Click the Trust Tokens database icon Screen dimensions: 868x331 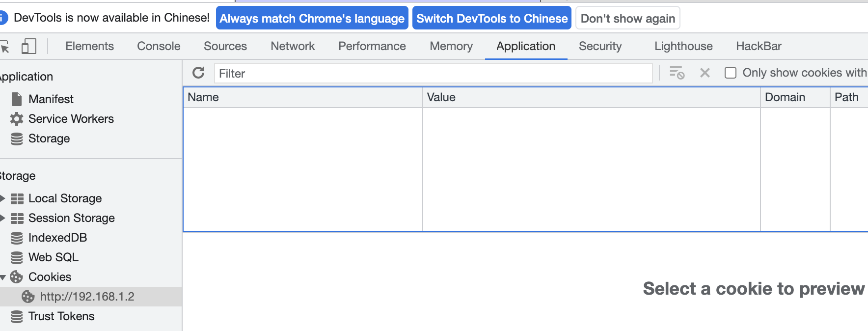pyautogui.click(x=17, y=317)
